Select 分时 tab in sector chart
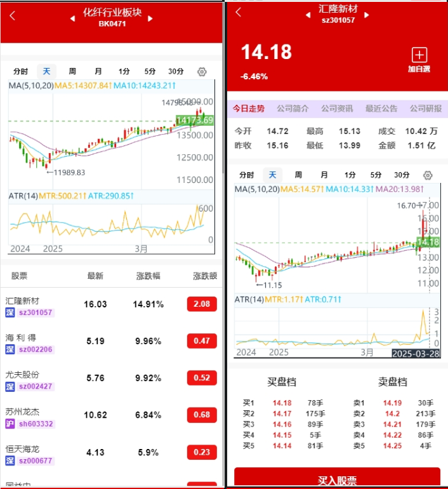This screenshot has height=489, width=448. [x=20, y=71]
